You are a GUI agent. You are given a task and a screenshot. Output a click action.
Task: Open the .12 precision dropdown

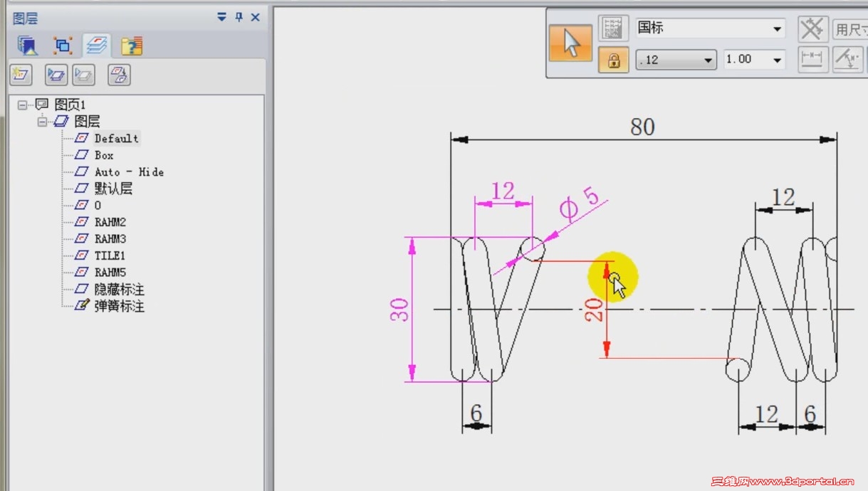pyautogui.click(x=676, y=60)
